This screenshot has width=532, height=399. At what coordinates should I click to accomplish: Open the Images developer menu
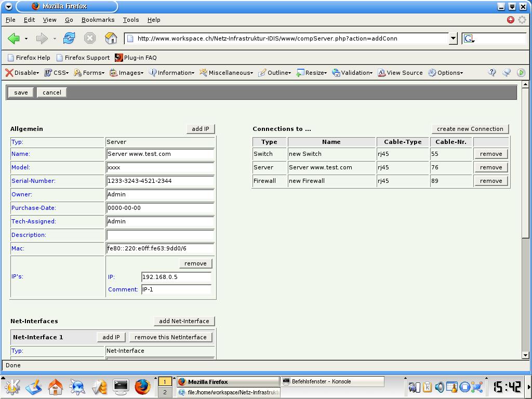coord(127,73)
